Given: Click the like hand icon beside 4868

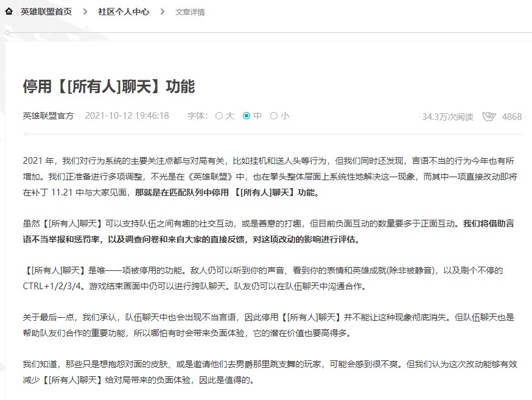Looking at the screenshot, I should pyautogui.click(x=489, y=116).
